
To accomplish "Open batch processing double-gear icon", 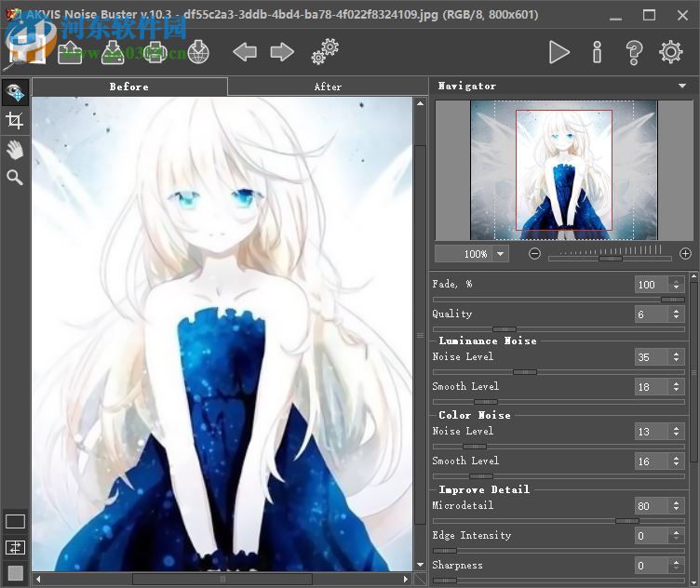I will tap(325, 52).
